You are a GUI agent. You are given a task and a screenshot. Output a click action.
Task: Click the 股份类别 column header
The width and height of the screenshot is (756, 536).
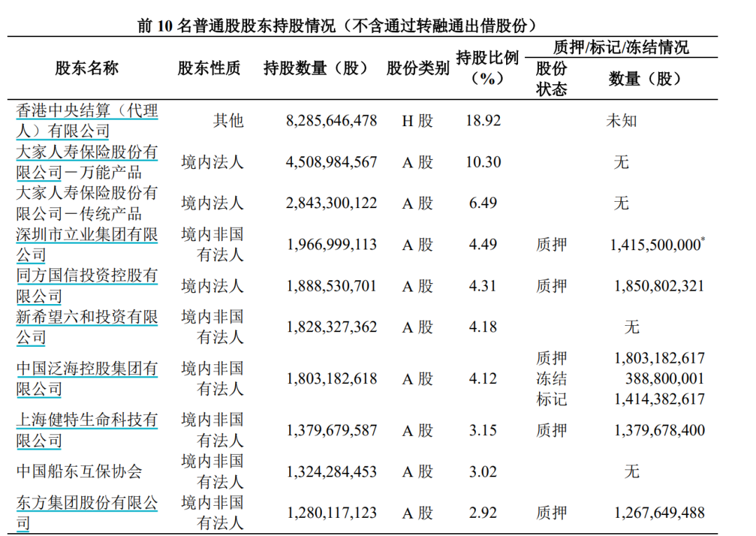pos(417,68)
